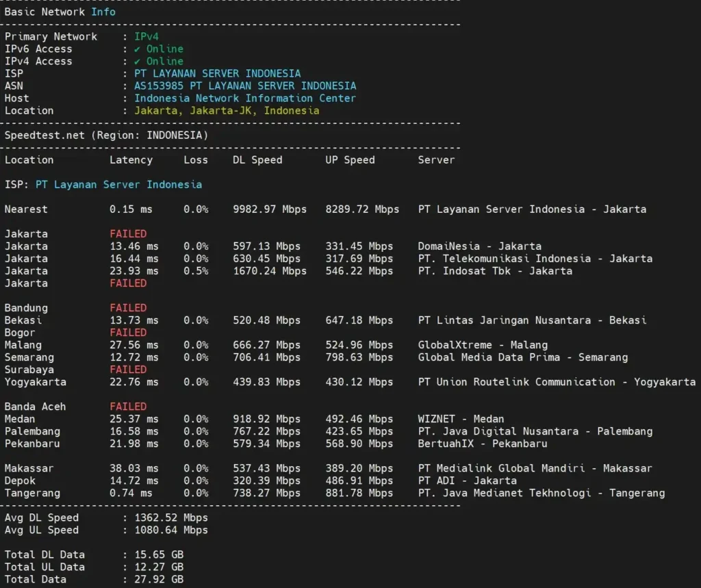Image resolution: width=701 pixels, height=588 pixels.
Task: Click the "UP Speed" column header
Action: click(x=350, y=160)
